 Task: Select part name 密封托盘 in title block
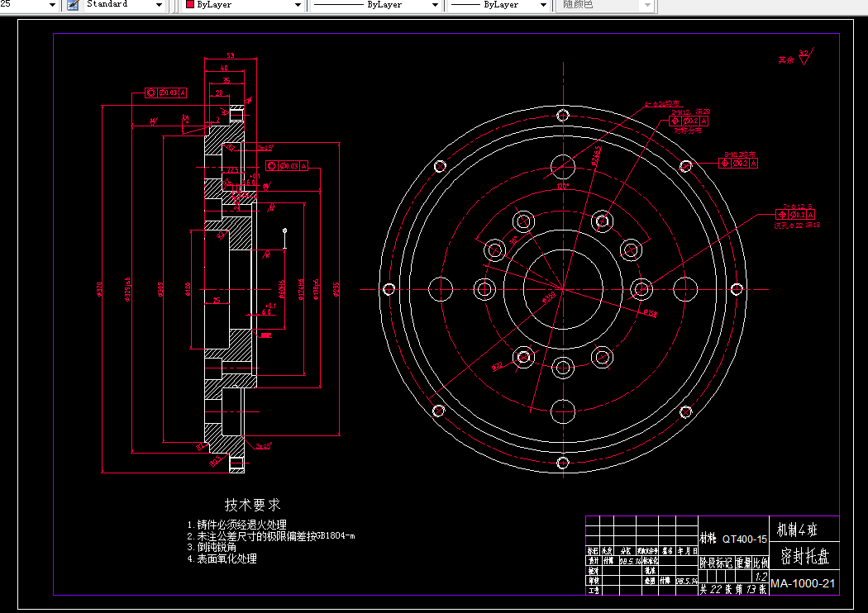[804, 556]
